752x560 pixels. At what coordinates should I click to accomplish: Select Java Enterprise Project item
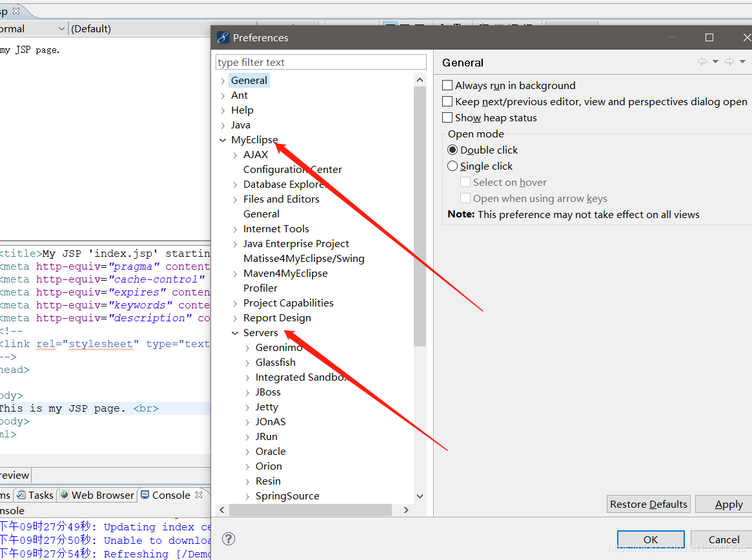coord(296,244)
